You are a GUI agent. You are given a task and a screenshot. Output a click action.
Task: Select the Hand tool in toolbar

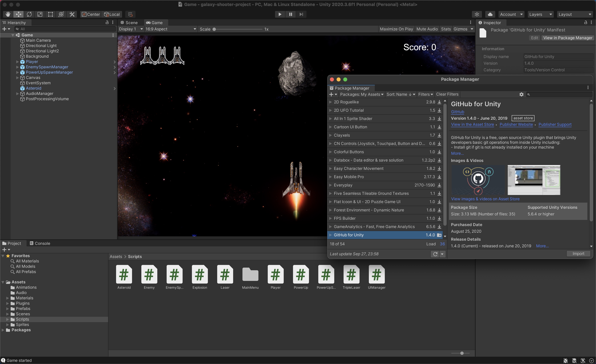[x=8, y=14]
